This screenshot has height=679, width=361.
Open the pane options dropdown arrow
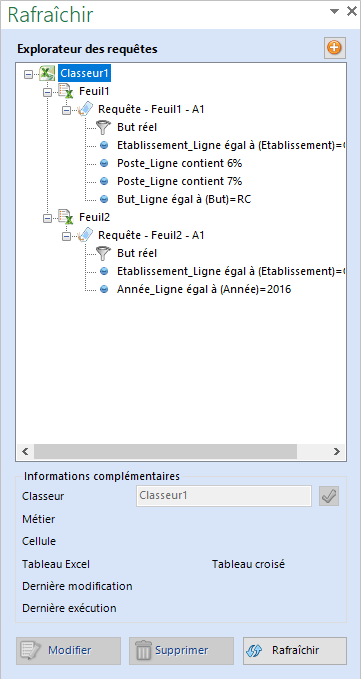coord(334,12)
